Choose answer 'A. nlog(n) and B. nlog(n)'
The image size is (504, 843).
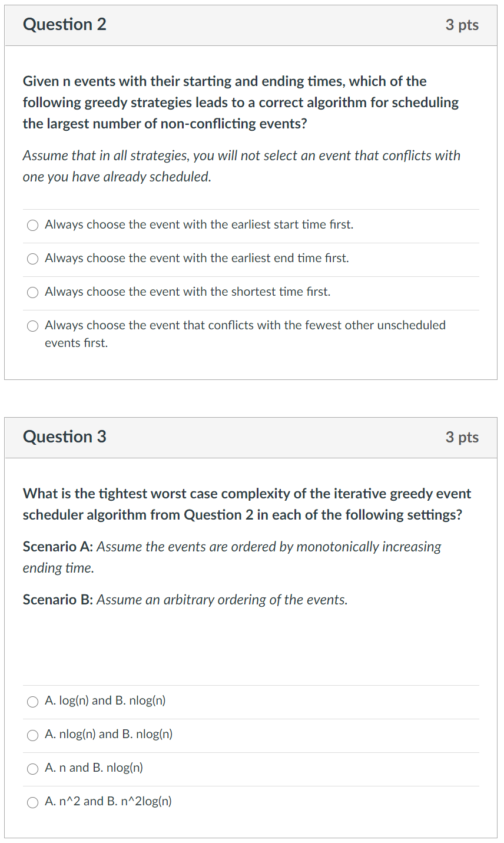point(33,735)
